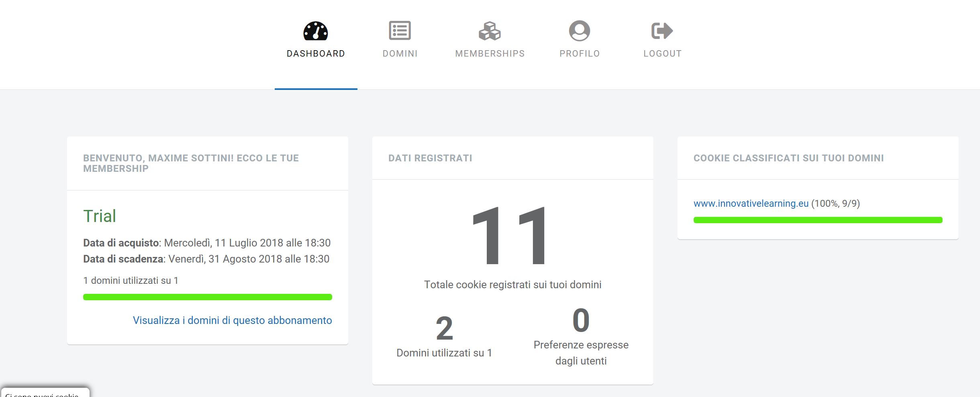
Task: Switch to the DASHBOARD tab label
Action: [x=316, y=54]
